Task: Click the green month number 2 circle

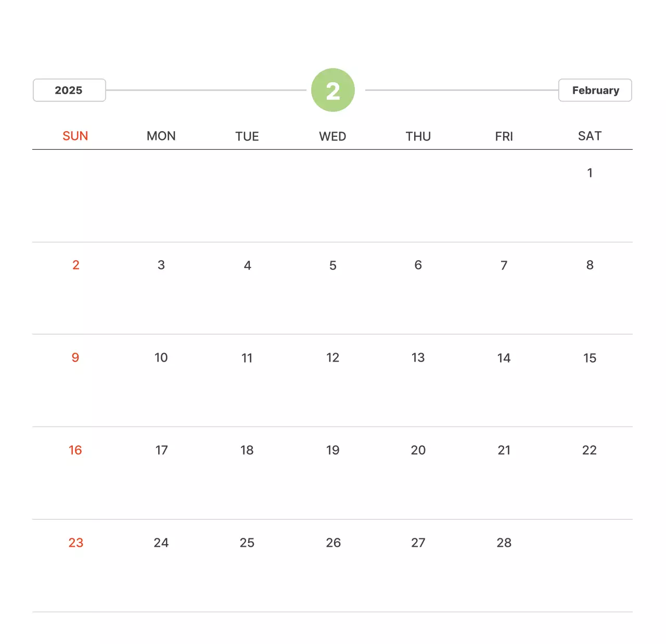Action: click(333, 90)
